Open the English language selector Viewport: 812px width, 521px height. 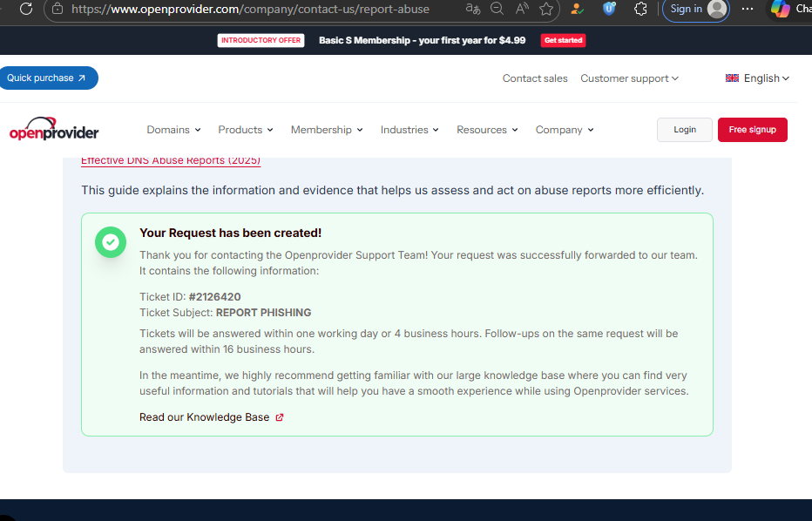point(757,78)
